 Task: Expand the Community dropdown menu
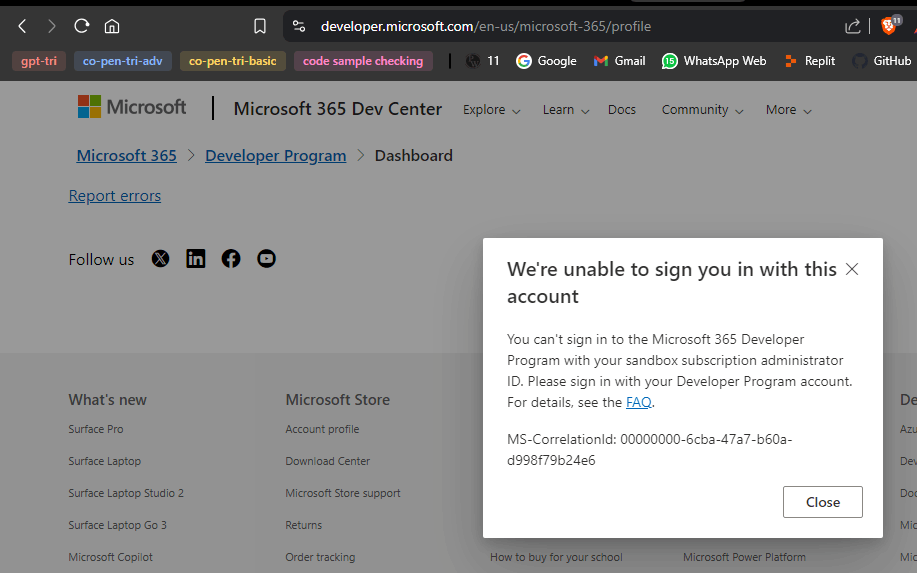[x=702, y=110]
